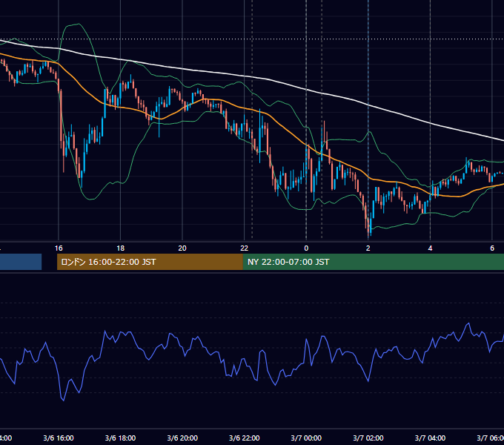Click the hour label 22 under the price chart
This screenshot has height=445, width=504.
coord(245,248)
